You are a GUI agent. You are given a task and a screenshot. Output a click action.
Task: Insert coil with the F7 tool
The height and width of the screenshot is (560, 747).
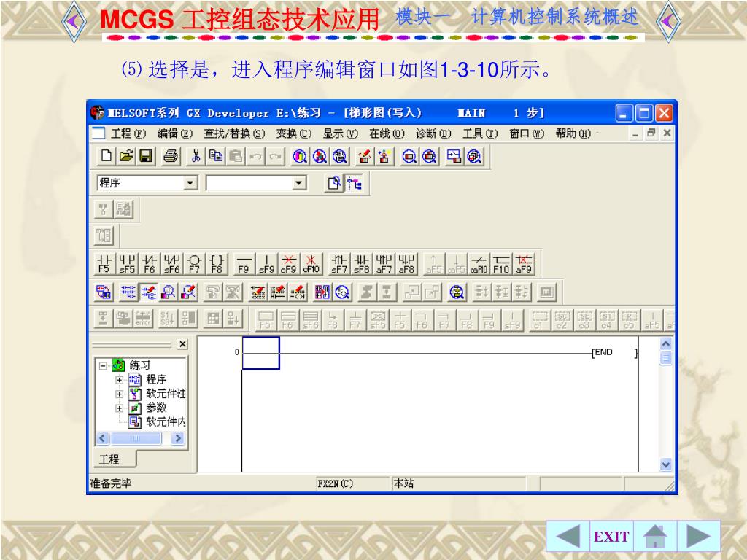click(194, 264)
